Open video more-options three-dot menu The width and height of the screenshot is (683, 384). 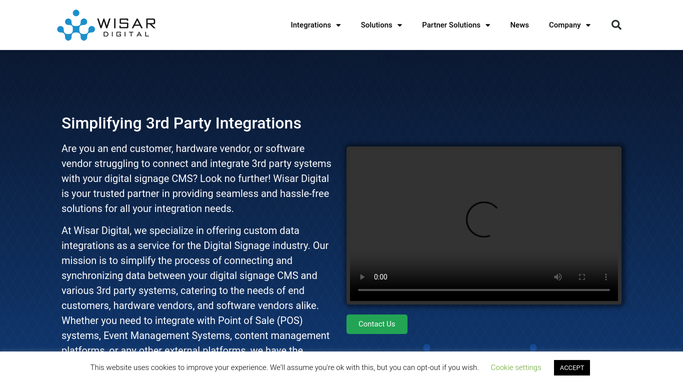click(605, 277)
